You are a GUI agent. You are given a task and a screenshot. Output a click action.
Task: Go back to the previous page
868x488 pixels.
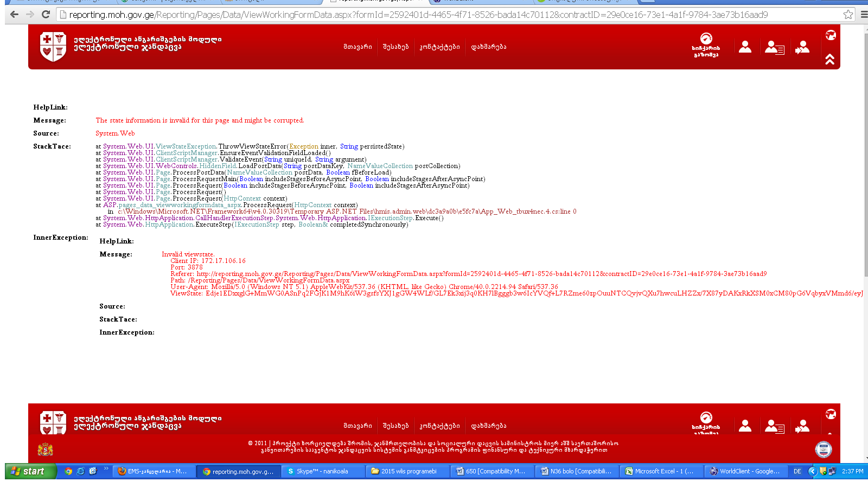point(15,15)
